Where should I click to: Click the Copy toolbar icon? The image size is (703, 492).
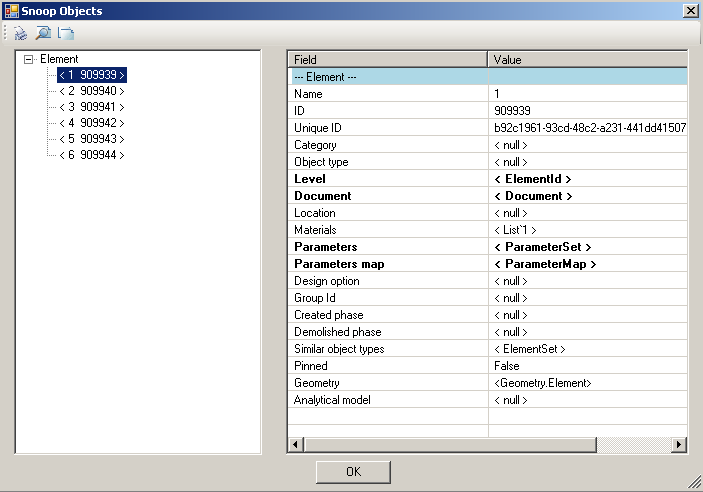[66, 33]
